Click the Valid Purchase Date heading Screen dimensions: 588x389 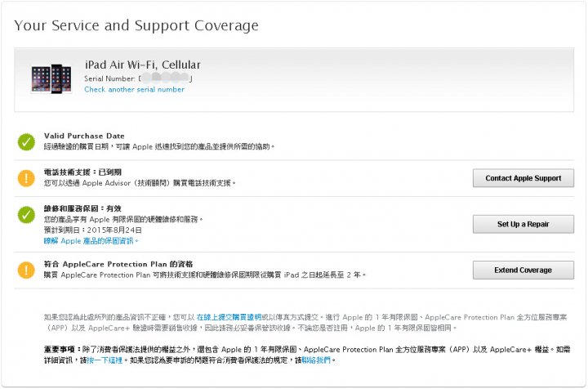coord(84,136)
